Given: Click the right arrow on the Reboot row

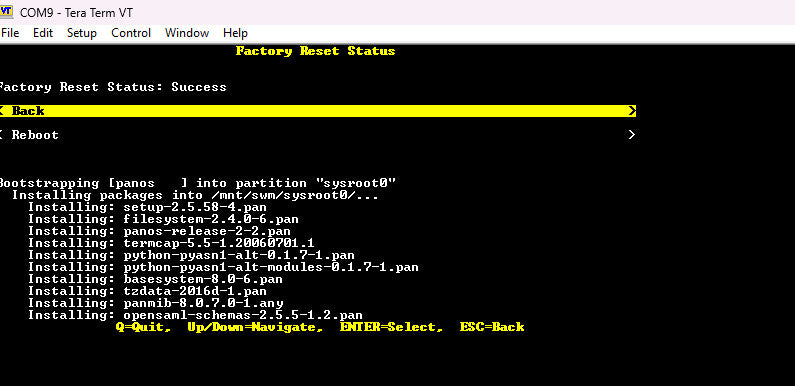Looking at the screenshot, I should coord(632,135).
